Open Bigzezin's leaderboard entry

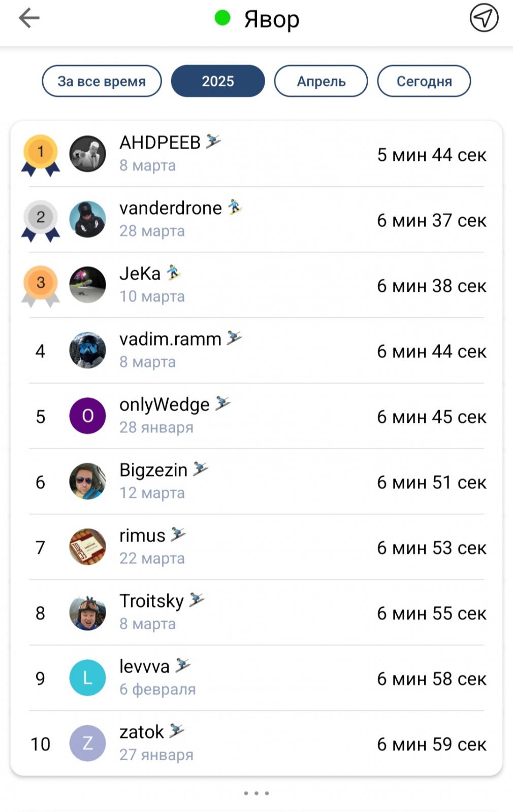(256, 481)
